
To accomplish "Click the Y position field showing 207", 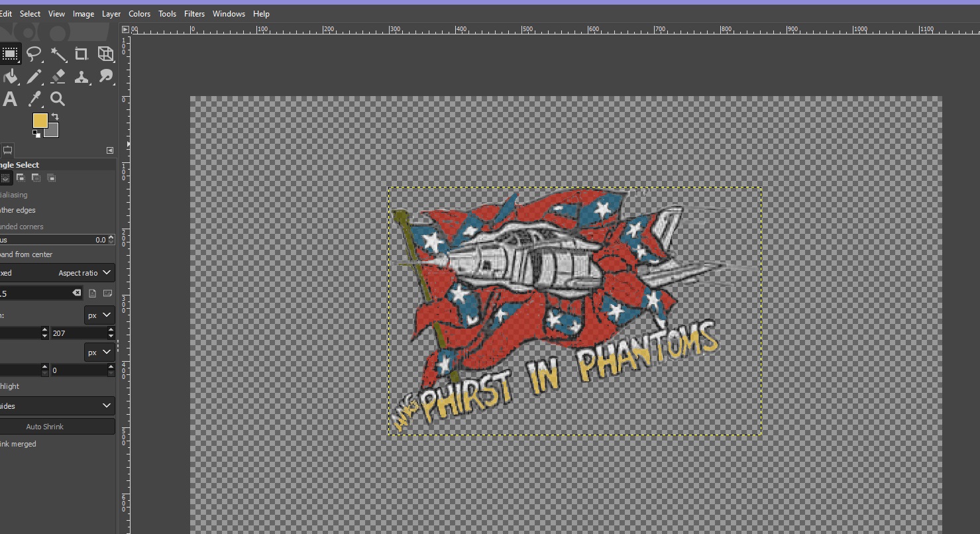I will [x=78, y=333].
